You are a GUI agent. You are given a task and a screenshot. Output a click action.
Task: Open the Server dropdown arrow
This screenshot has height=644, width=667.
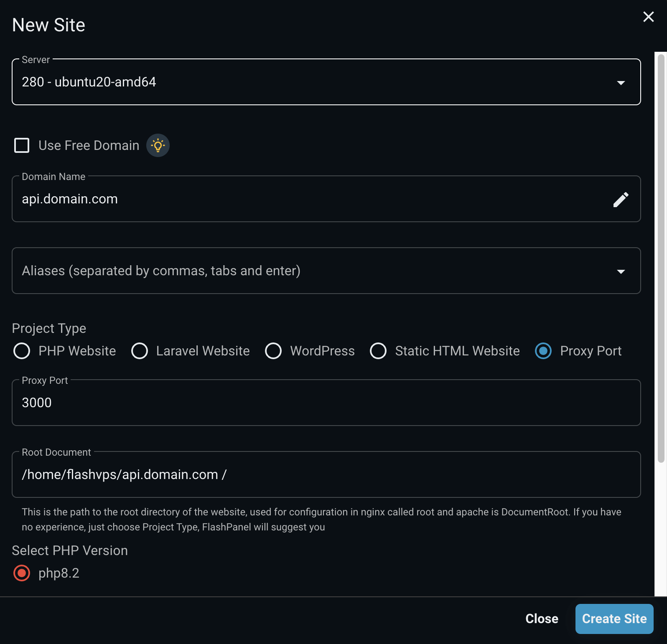(621, 83)
